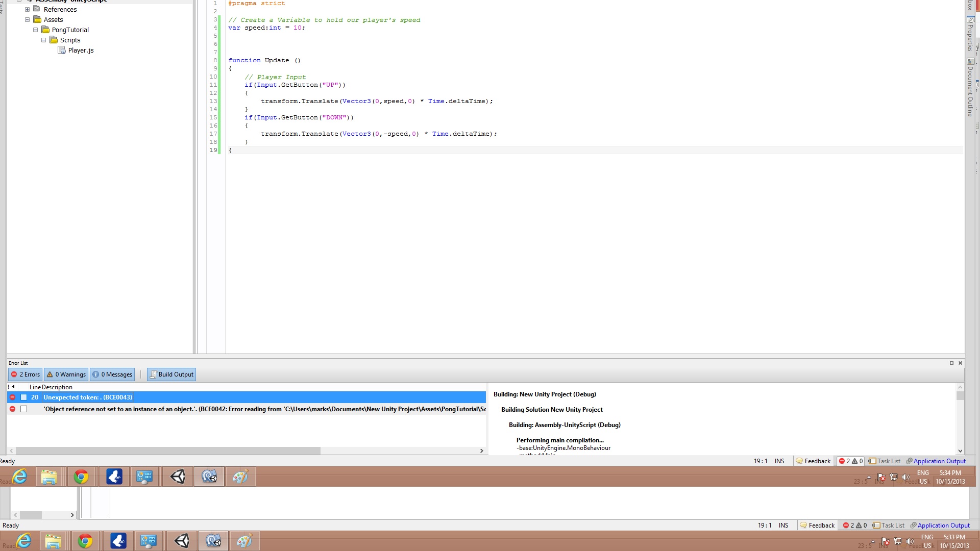Place cursor on code line 'var speed:int = 10;'
The image size is (980, 551).
click(x=266, y=28)
